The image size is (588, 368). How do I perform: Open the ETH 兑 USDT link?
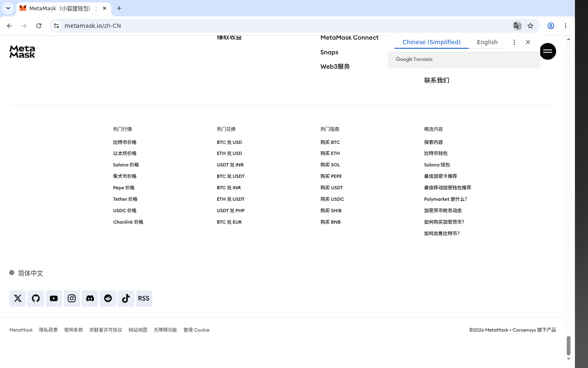coord(231,199)
